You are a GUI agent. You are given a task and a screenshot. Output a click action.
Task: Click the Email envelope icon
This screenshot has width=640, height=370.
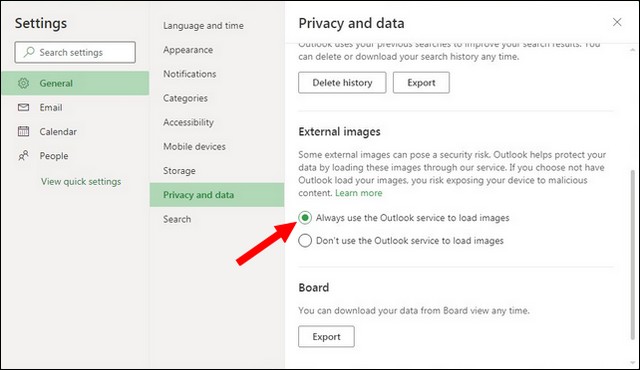click(x=23, y=107)
